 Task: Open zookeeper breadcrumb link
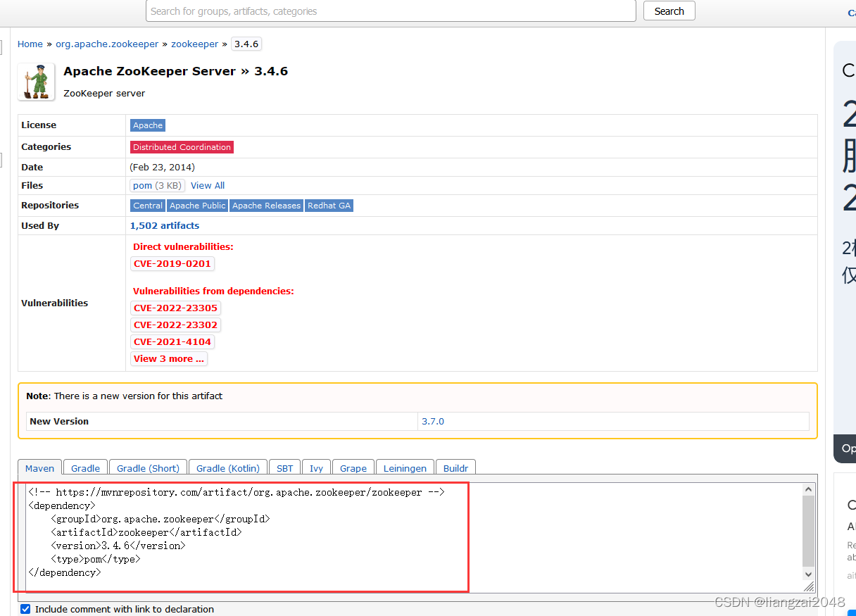[x=195, y=44]
